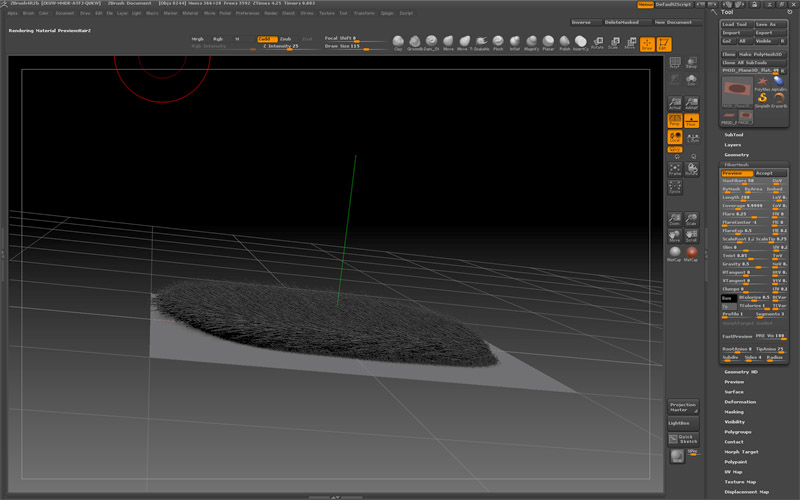Click the right shelf Scale navigation icon
Viewport: 800px width, 500px height.
[x=691, y=219]
